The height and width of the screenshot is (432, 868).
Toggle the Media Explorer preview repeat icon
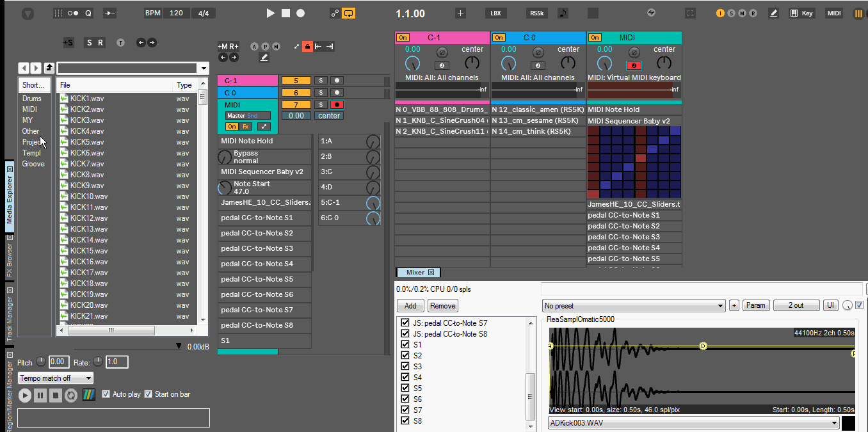pos(71,395)
